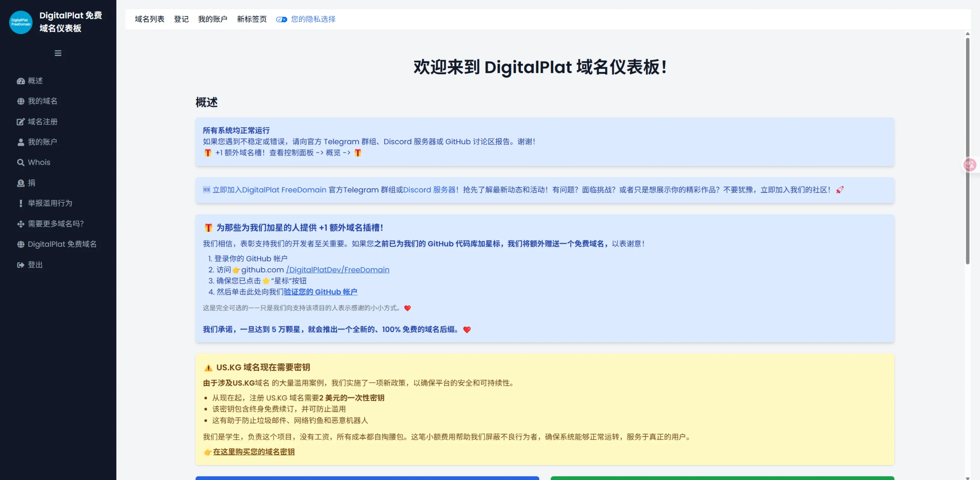Click 在这里购买您的域名密钥 link

(x=254, y=452)
